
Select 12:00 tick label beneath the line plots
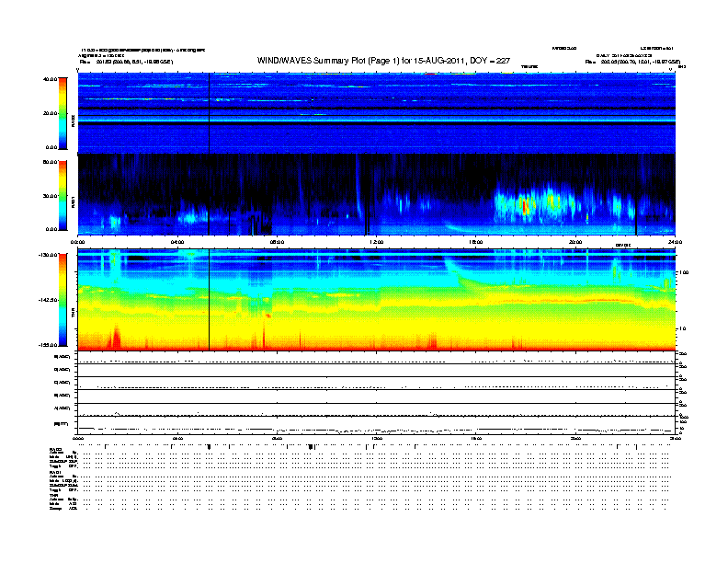tap(376, 439)
